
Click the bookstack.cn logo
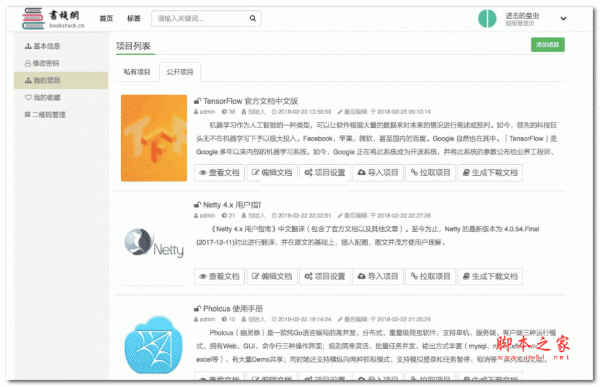[53, 18]
